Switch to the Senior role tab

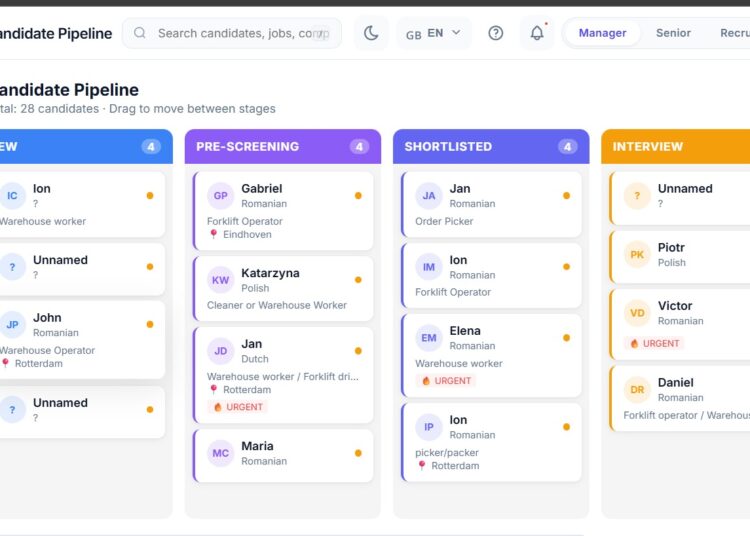(x=673, y=33)
